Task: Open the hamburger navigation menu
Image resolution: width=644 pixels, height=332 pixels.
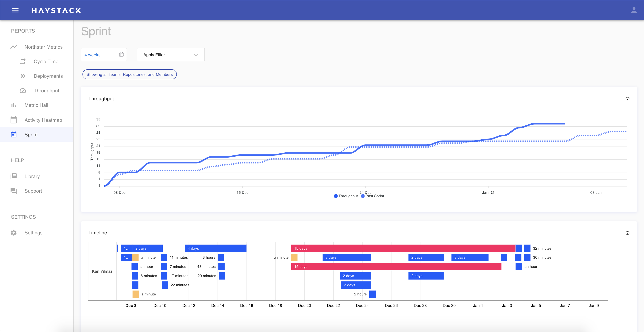Action: point(15,10)
